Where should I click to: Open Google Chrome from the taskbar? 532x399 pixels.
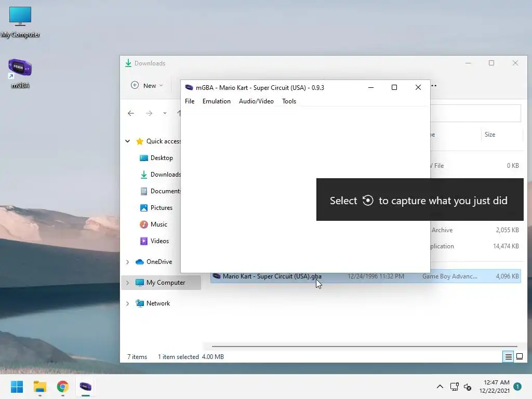pyautogui.click(x=63, y=387)
